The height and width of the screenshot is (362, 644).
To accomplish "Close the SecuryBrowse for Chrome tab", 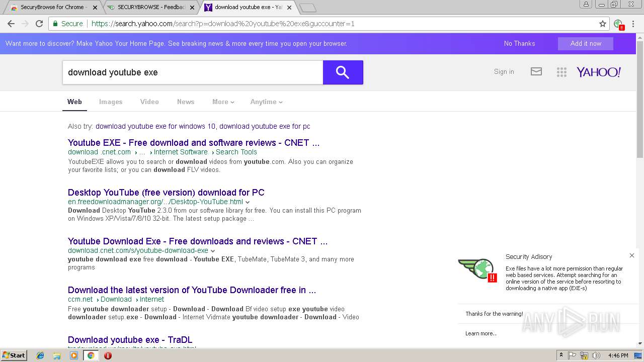I will tap(95, 8).
